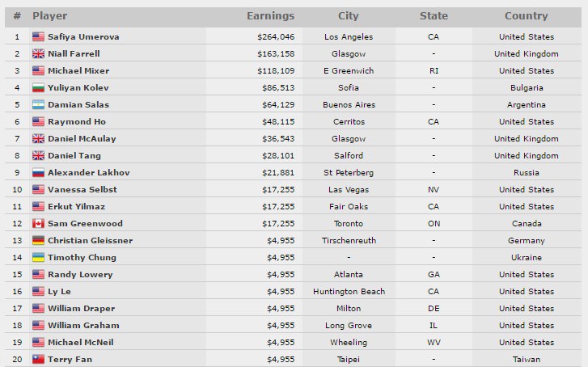Click the UK flag beside Niall Farrell
Viewport: 588px width, 367px height.
[x=38, y=54]
